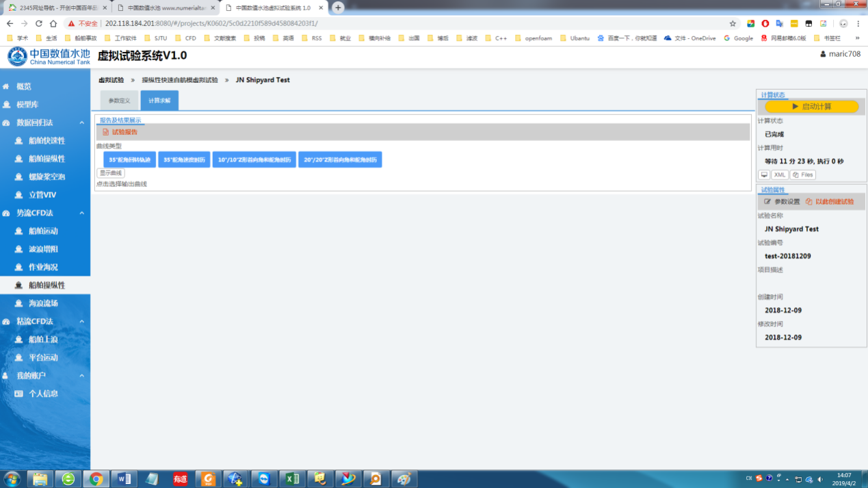Open a new browser tab with plus button

click(x=338, y=8)
